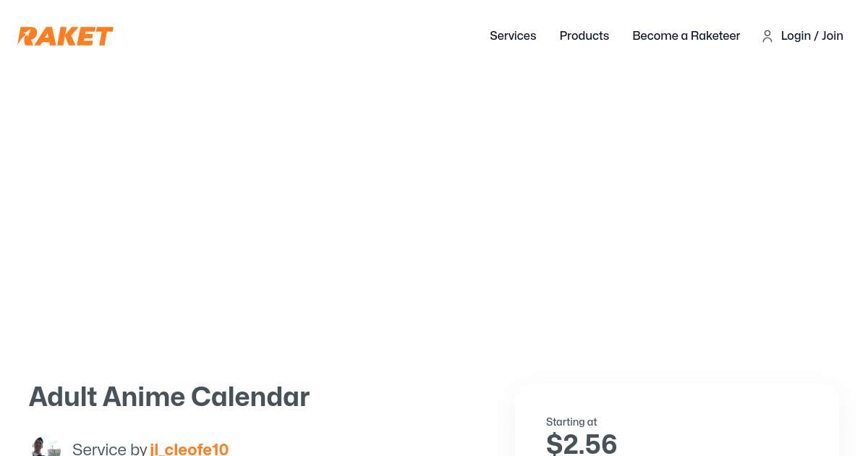This screenshot has width=868, height=456.
Task: Select the seller avatar thumbnail near the byline
Action: pos(46,446)
